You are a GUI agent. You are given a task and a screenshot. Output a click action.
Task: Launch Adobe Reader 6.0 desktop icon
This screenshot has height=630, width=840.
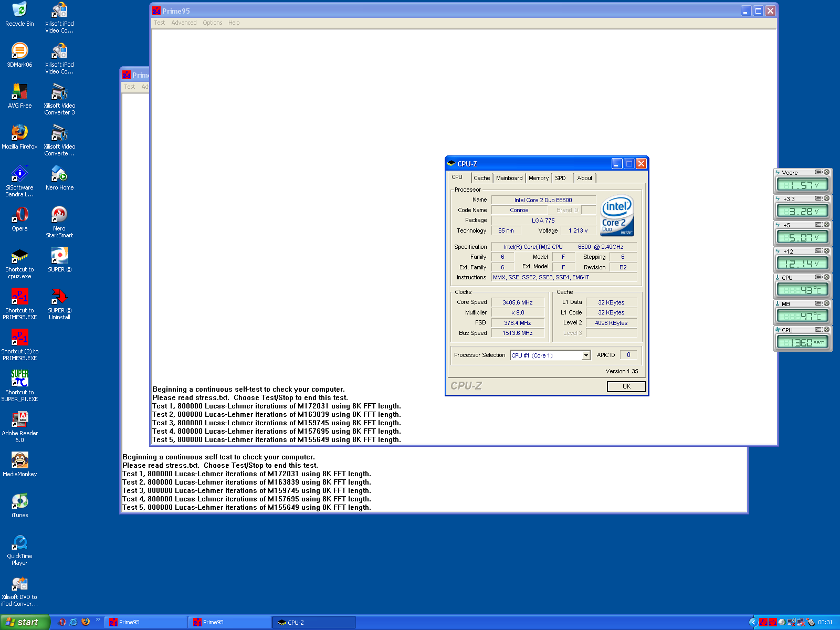click(19, 427)
